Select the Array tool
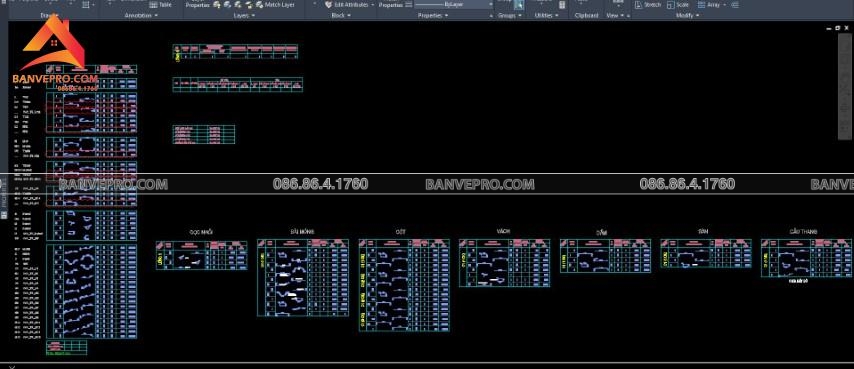This screenshot has height=369, width=854. (711, 4)
